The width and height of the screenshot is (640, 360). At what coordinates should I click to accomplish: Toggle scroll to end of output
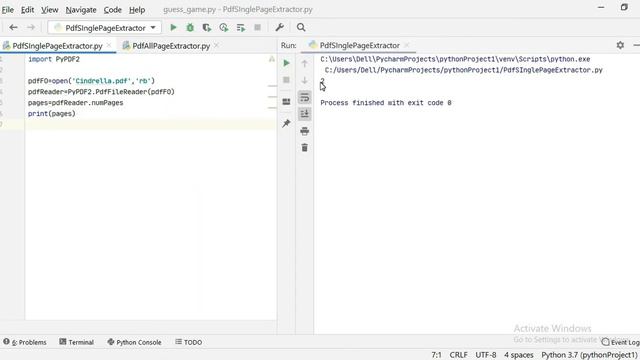point(304,114)
